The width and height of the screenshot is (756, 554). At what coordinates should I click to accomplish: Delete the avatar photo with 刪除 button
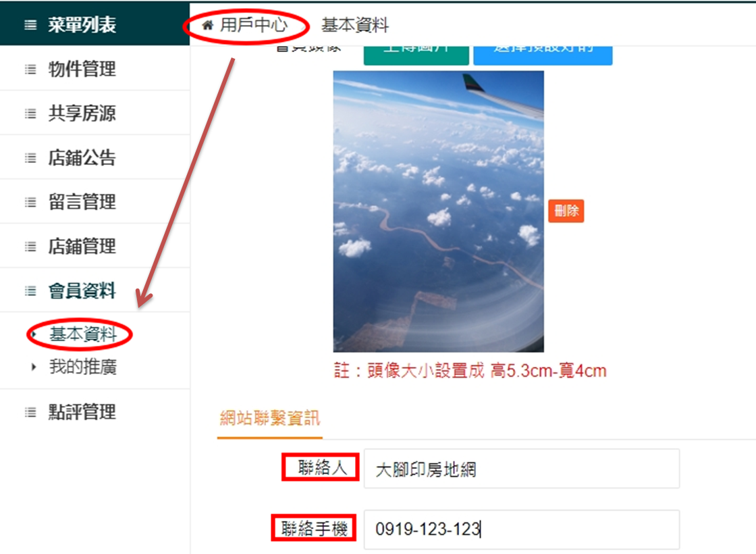click(566, 211)
